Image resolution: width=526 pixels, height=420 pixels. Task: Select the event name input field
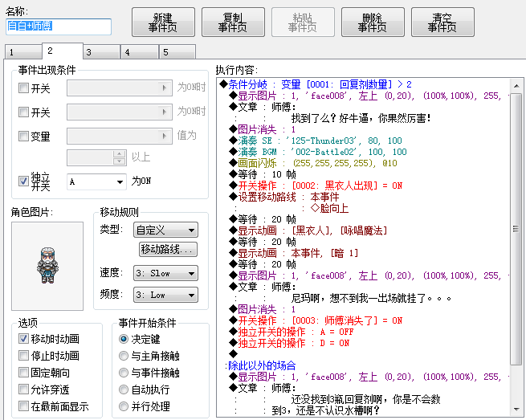[59, 27]
